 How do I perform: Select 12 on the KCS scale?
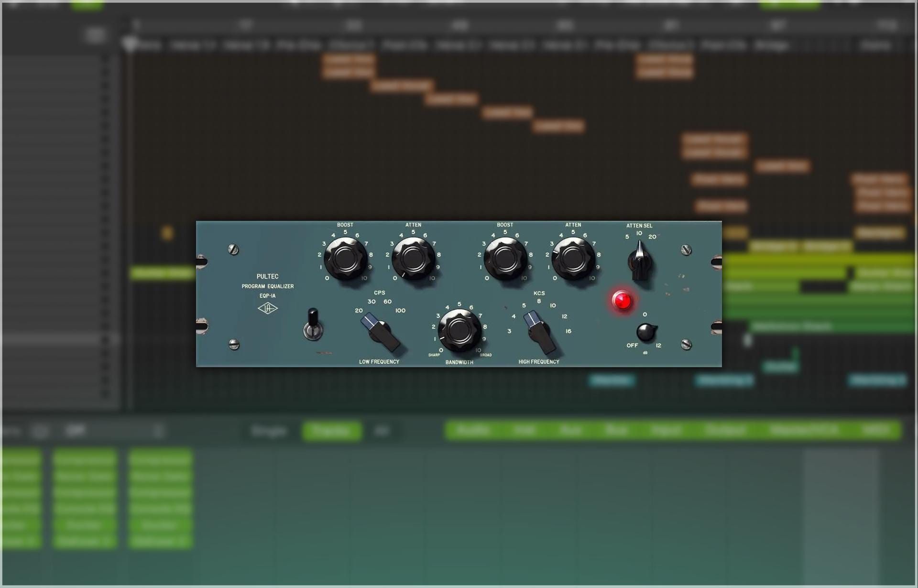point(564,316)
